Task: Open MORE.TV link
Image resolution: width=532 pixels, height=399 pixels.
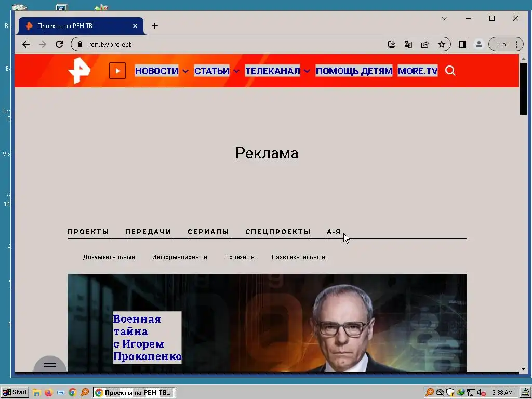Action: click(x=418, y=71)
